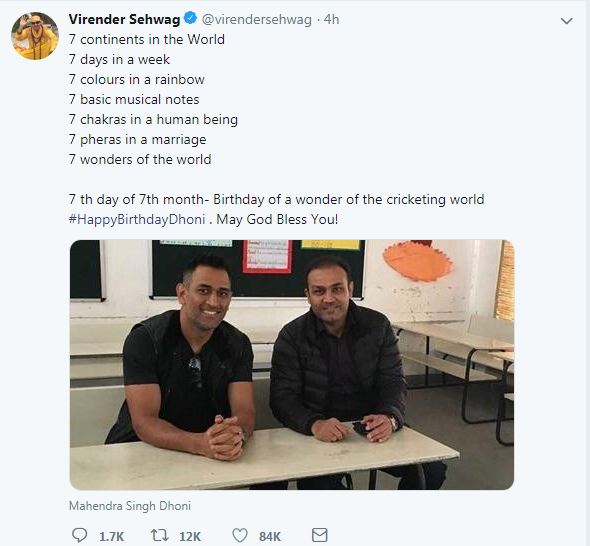Click the 'May God Bless You!' text
The height and width of the screenshot is (546, 590).
(277, 219)
